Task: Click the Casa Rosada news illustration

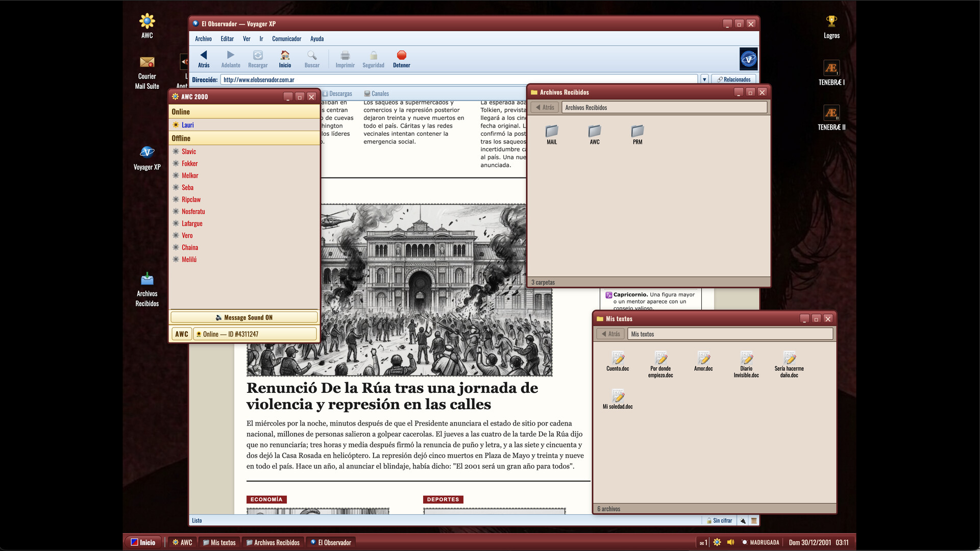Action: tap(399, 290)
